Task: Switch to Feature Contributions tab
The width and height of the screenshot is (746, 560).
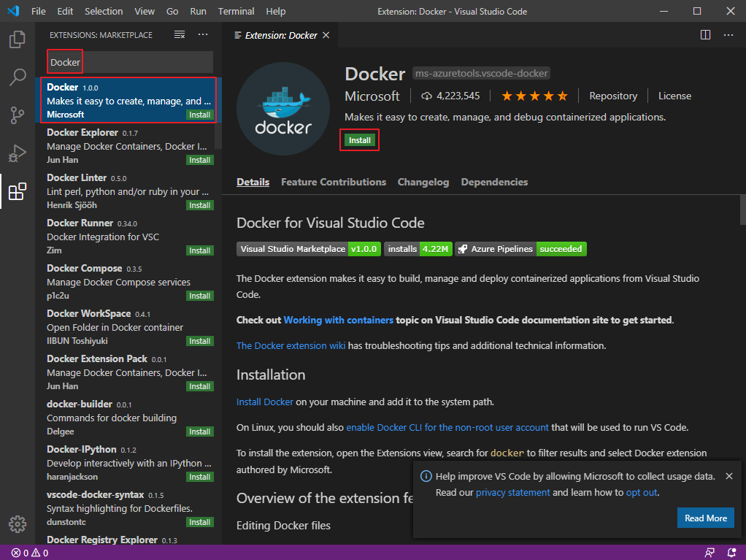Action: (334, 183)
